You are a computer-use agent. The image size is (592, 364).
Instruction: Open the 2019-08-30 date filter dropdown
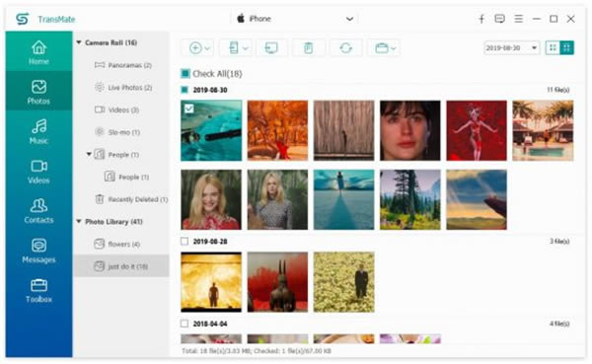(511, 48)
